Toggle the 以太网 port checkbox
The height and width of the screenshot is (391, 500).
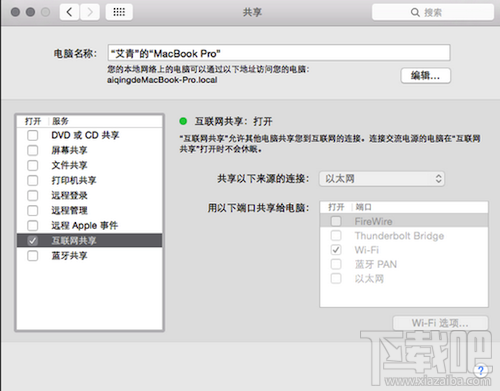pyautogui.click(x=336, y=278)
